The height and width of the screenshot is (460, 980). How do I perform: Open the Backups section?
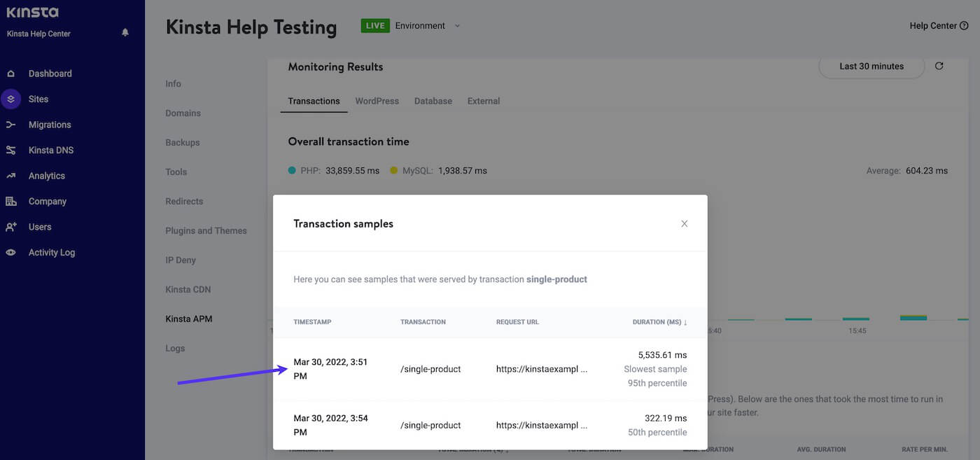click(x=182, y=143)
